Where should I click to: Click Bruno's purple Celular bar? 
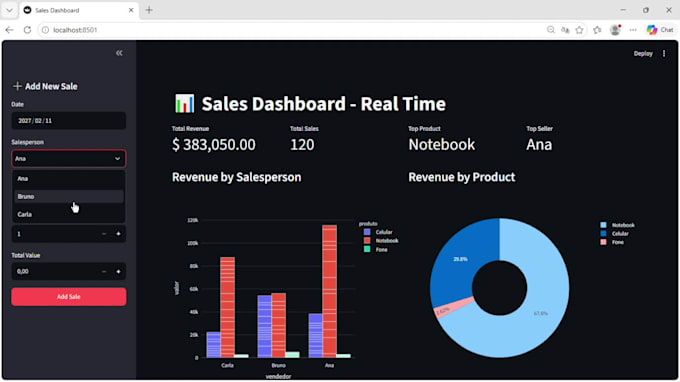265,326
